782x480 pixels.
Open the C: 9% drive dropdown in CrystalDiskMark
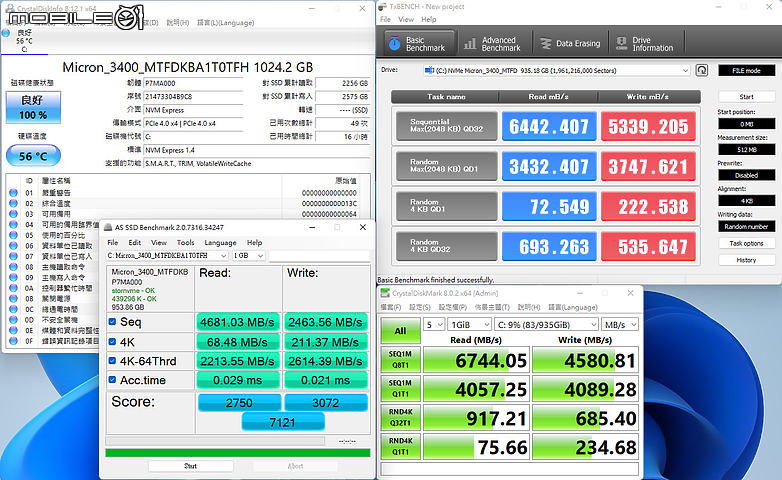(546, 325)
